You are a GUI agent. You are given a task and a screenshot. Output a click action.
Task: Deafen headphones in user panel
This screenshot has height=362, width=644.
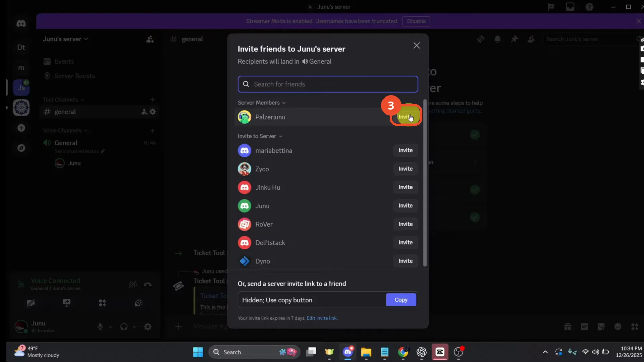point(124,326)
